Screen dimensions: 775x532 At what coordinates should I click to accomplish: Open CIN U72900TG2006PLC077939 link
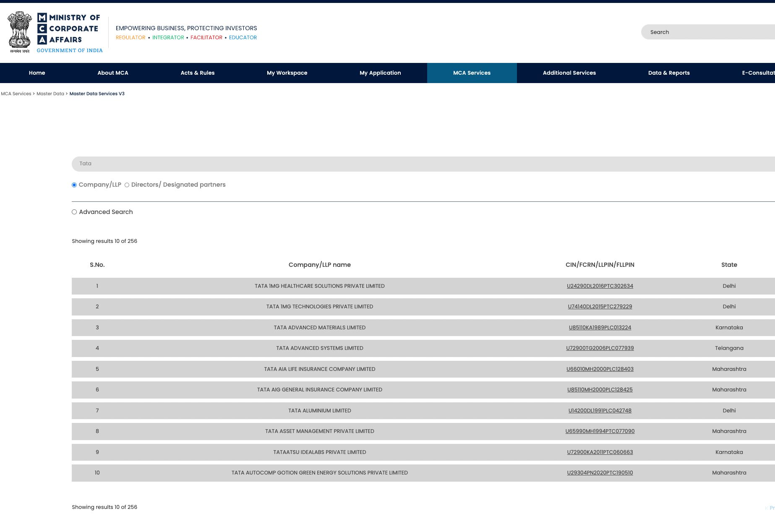coord(600,348)
